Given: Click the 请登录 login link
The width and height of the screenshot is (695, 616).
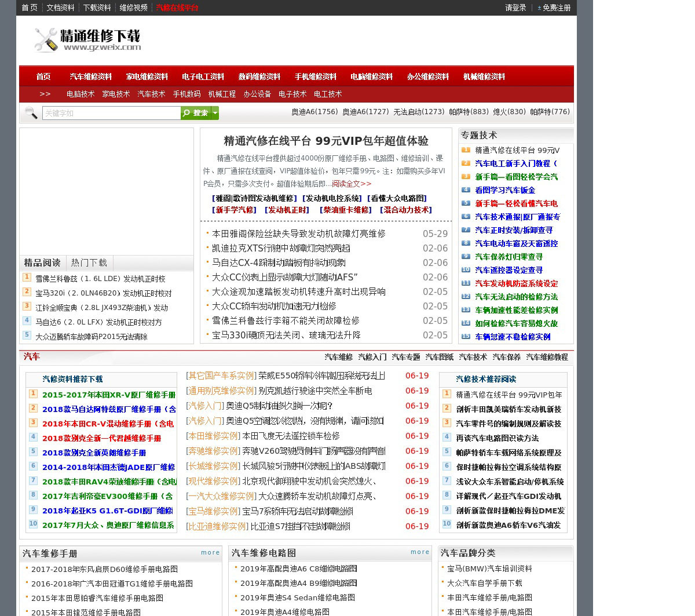Looking at the screenshot, I should 515,8.
